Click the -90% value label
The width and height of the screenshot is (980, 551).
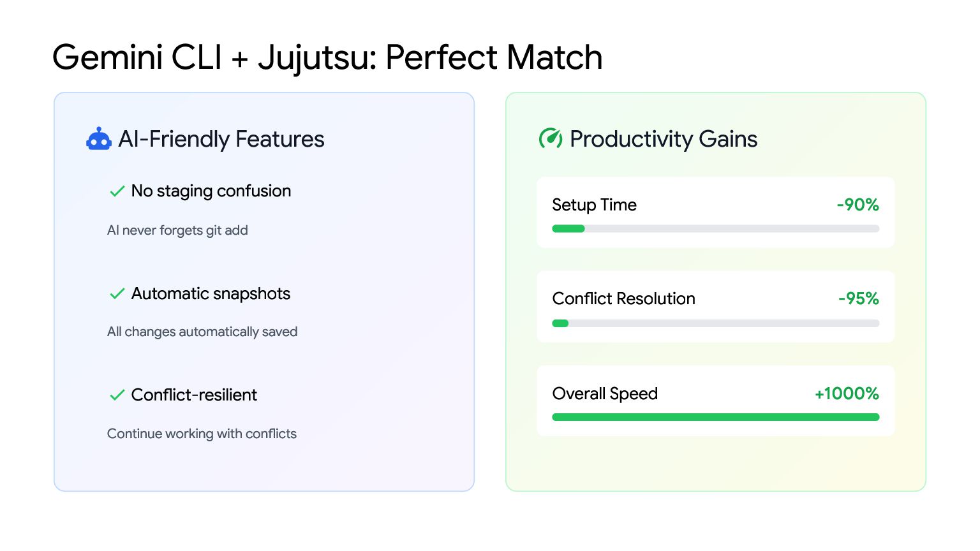point(858,205)
